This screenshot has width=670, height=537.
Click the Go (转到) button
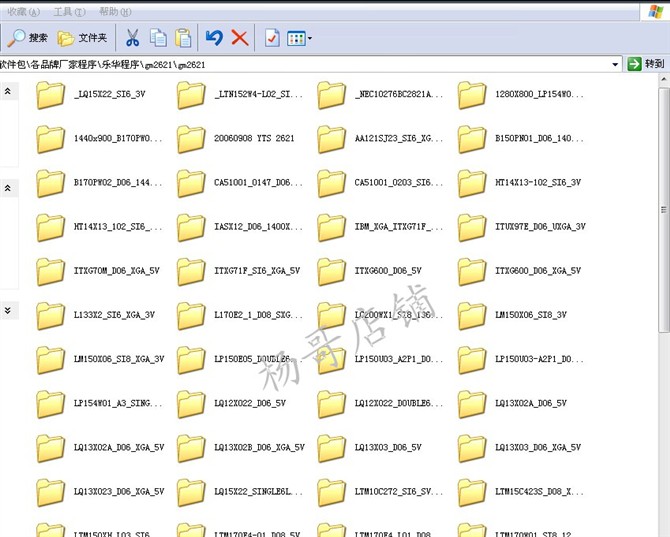click(646, 64)
